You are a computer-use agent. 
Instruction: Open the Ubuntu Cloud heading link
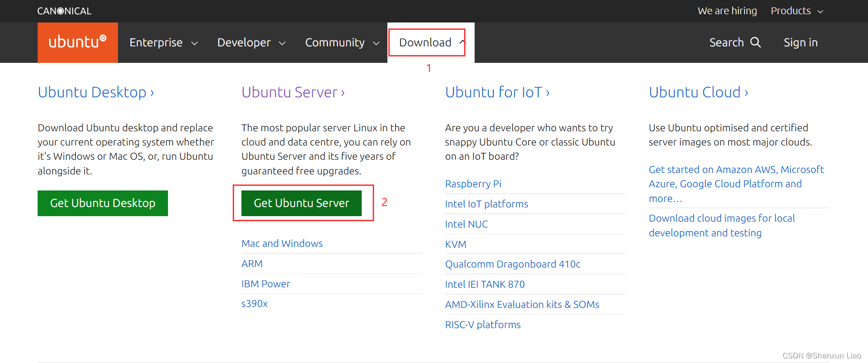pos(699,92)
